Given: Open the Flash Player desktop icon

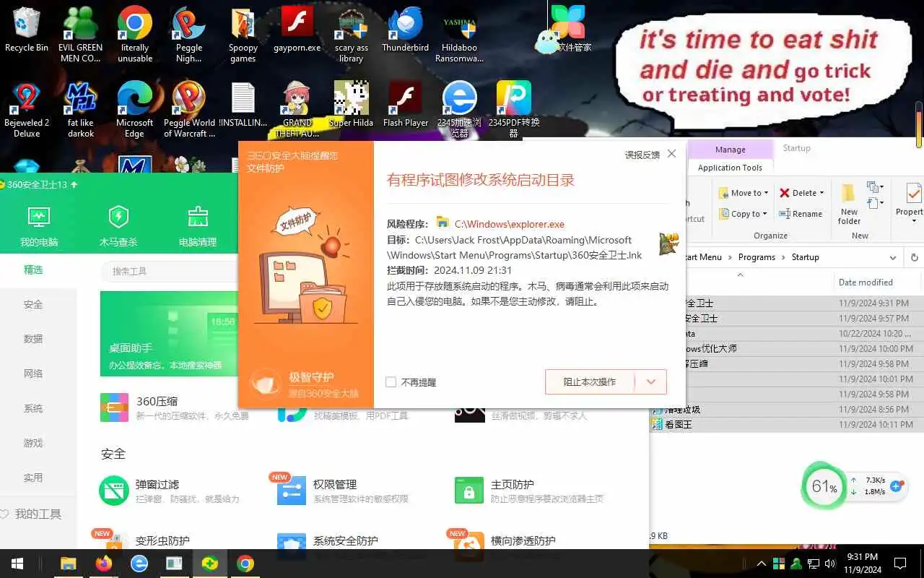Looking at the screenshot, I should (x=406, y=105).
